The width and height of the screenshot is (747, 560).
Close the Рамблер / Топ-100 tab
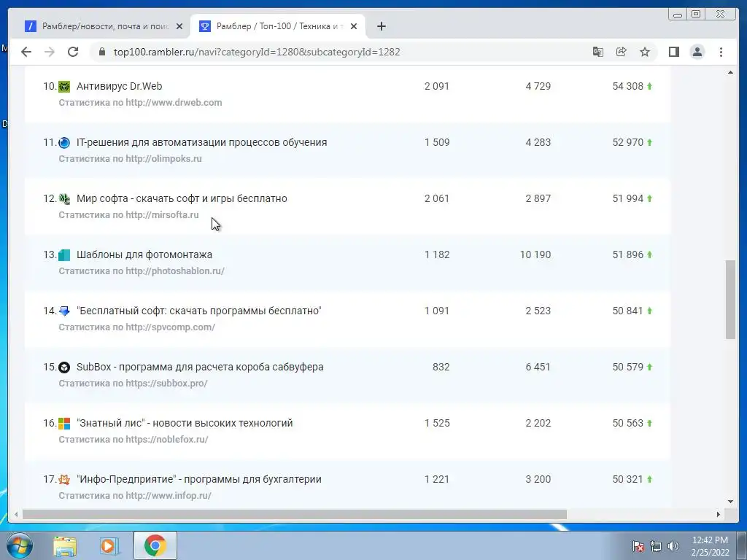click(354, 26)
